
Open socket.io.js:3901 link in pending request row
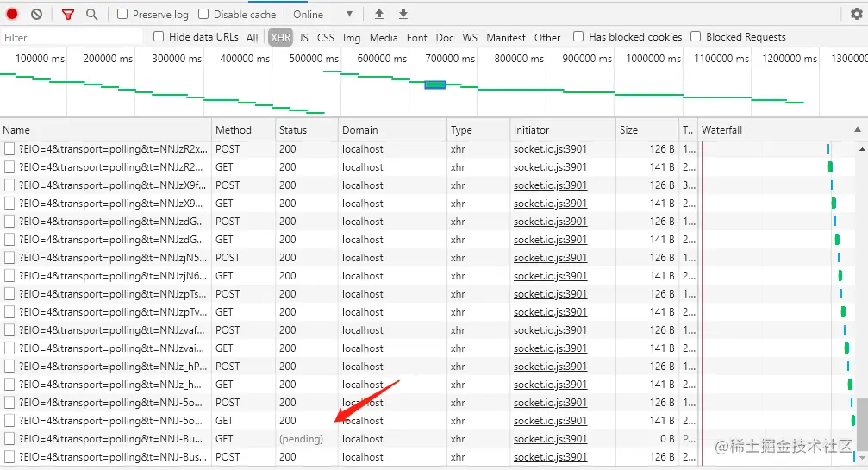[550, 439]
